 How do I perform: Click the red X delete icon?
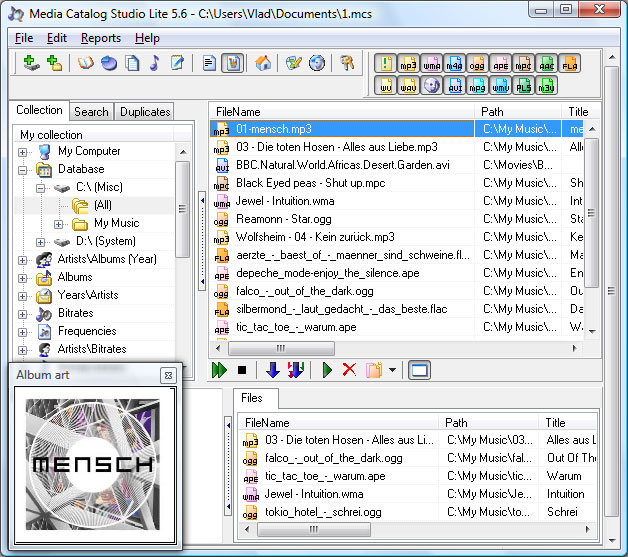point(349,370)
